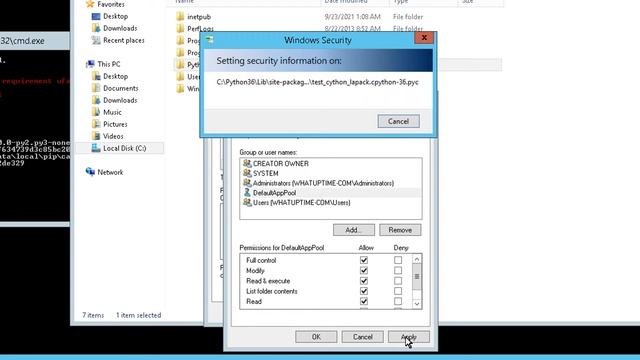Click the Favorites star icon
Viewport: 640px width, 360px height.
tap(90, 4)
